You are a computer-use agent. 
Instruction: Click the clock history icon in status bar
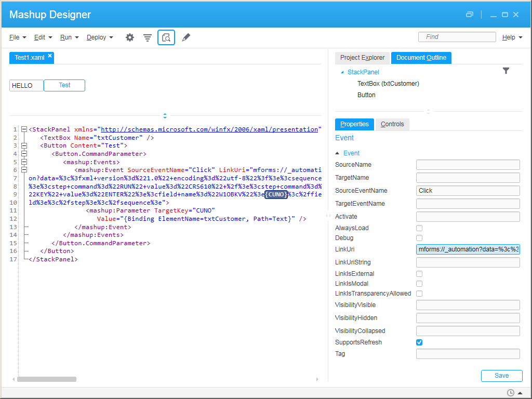point(510,393)
